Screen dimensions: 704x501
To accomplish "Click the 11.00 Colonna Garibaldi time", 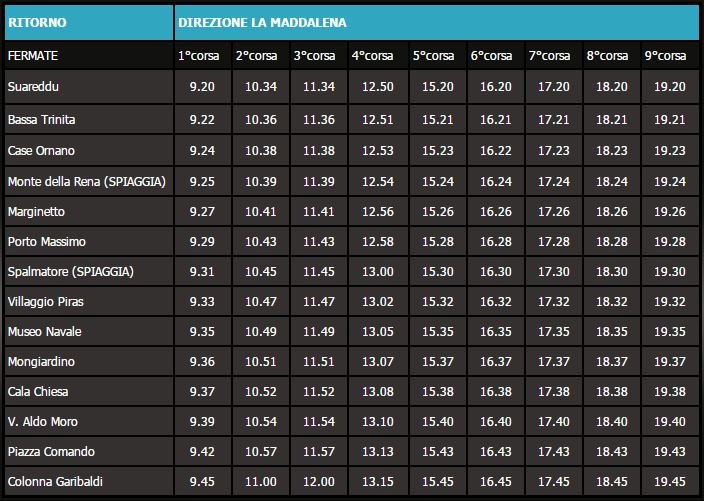I will 260,483.
